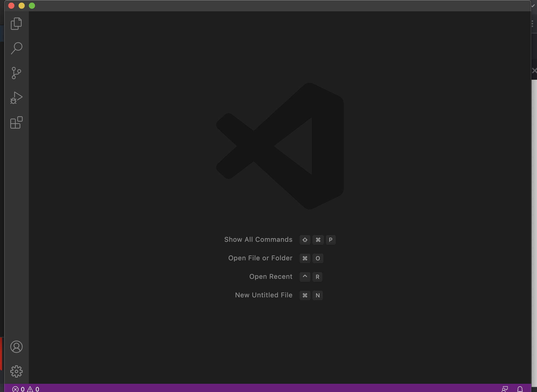Viewport: 537px width, 392px height.
Task: Open notifications bell in status bar
Action: click(520, 389)
